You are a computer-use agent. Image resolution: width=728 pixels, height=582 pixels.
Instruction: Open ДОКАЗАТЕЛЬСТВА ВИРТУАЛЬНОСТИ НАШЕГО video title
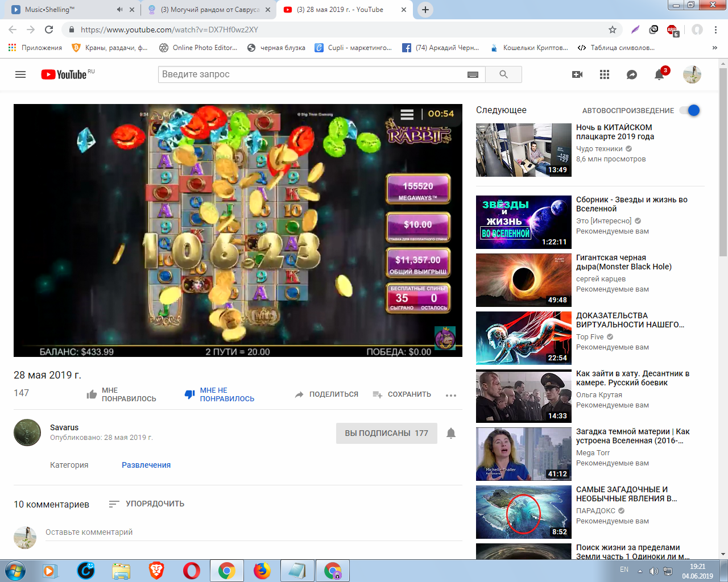coord(630,320)
